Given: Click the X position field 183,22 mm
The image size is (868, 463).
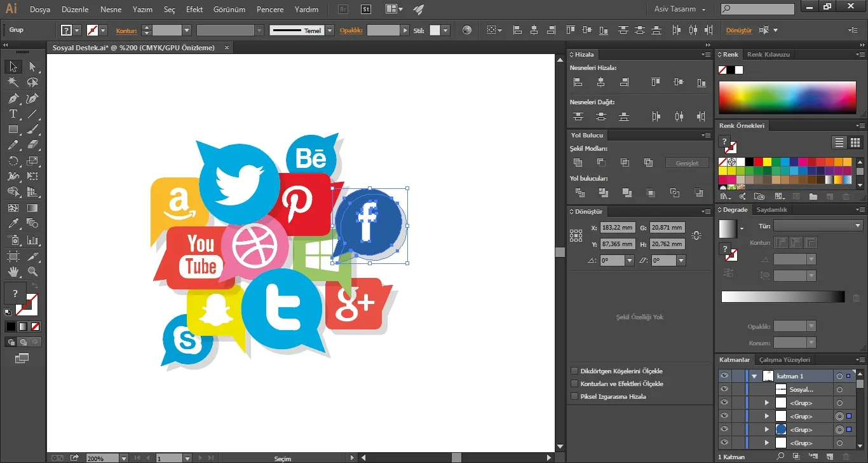Looking at the screenshot, I should [617, 228].
